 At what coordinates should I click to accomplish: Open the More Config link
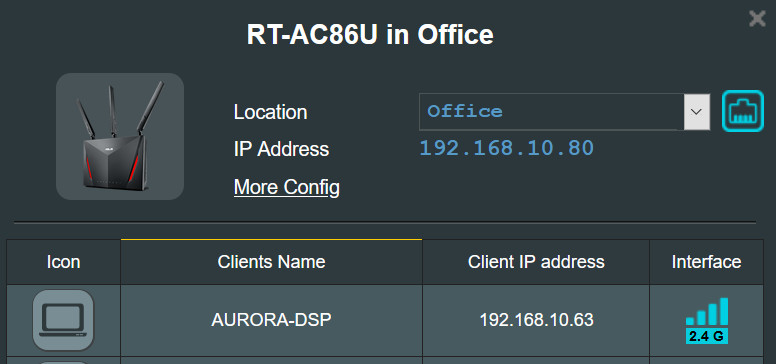[287, 187]
